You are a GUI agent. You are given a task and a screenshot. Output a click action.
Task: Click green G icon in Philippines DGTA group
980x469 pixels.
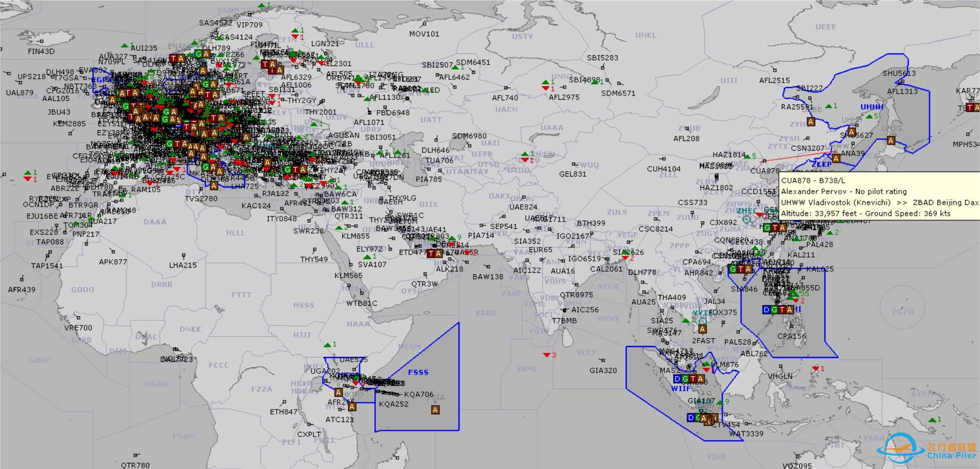774,309
